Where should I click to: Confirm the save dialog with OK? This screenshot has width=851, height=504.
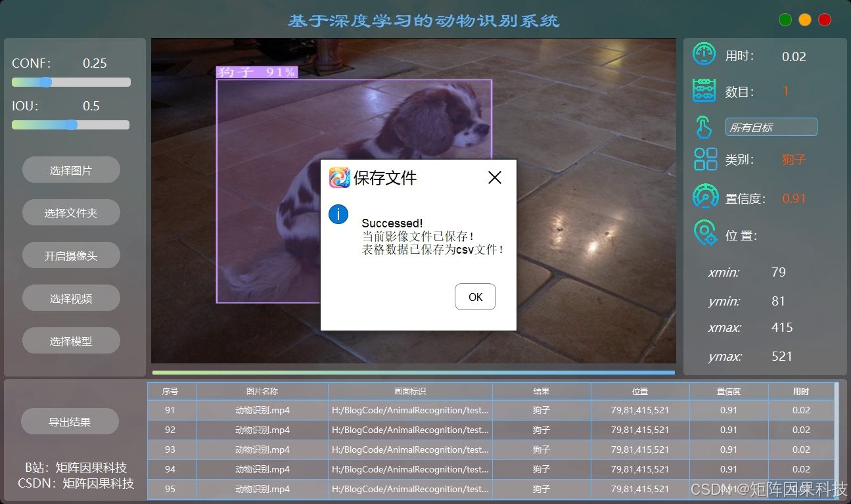point(475,297)
